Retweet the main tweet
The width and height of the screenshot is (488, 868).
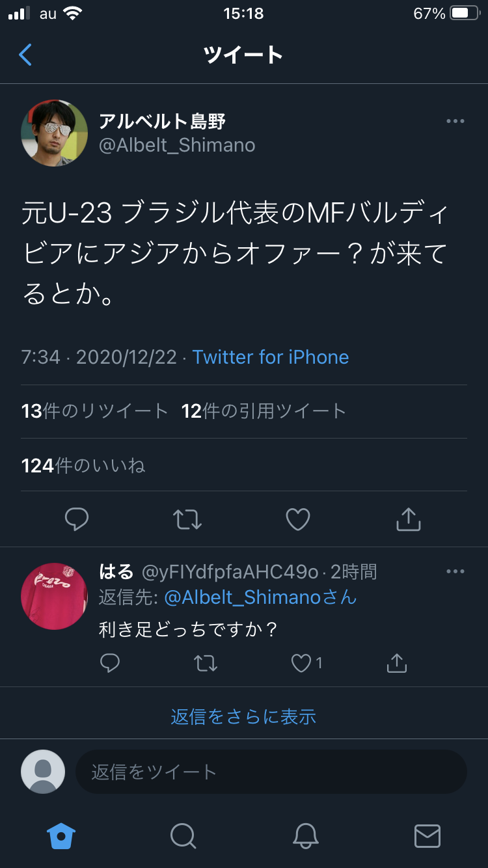coord(187,519)
